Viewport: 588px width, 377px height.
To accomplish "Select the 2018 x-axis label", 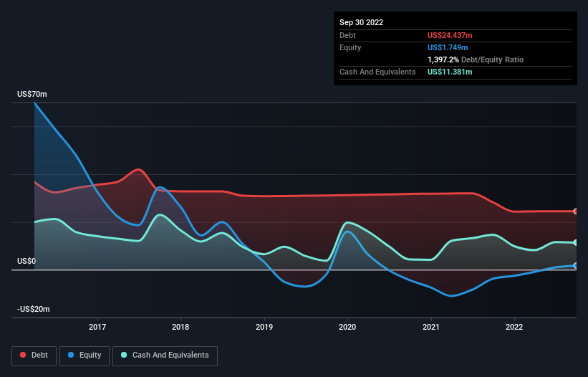I will pyautogui.click(x=180, y=327).
